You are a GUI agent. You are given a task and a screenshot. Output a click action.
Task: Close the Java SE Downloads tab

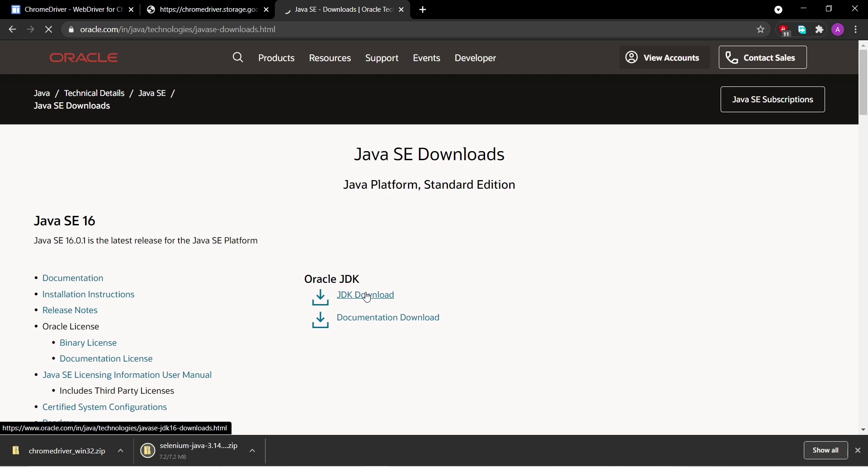pyautogui.click(x=402, y=10)
